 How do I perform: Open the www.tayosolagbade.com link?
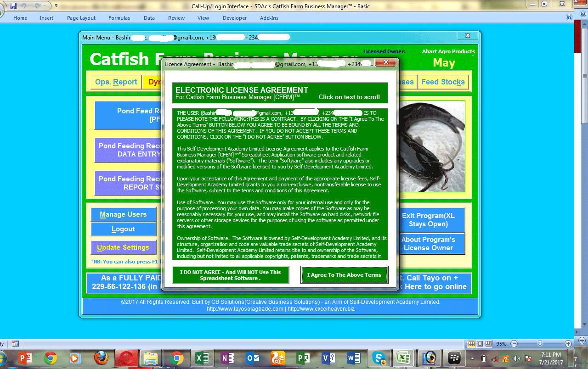tap(245, 309)
